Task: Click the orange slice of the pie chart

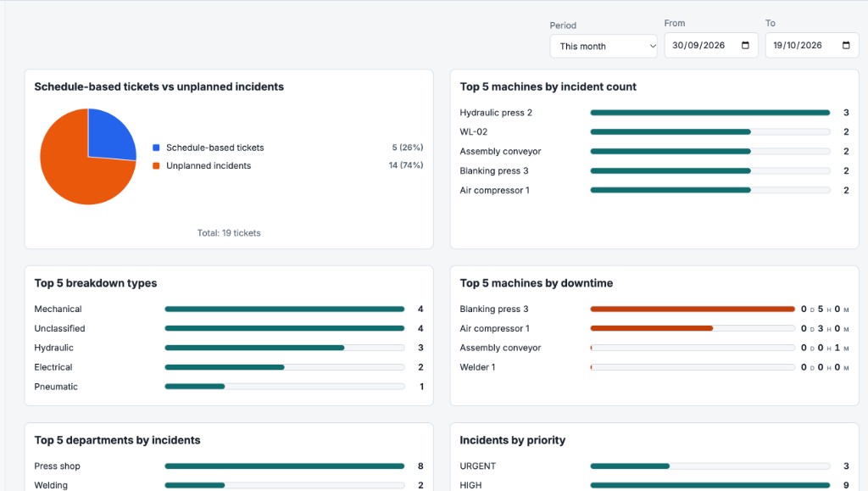Action: pos(72,171)
